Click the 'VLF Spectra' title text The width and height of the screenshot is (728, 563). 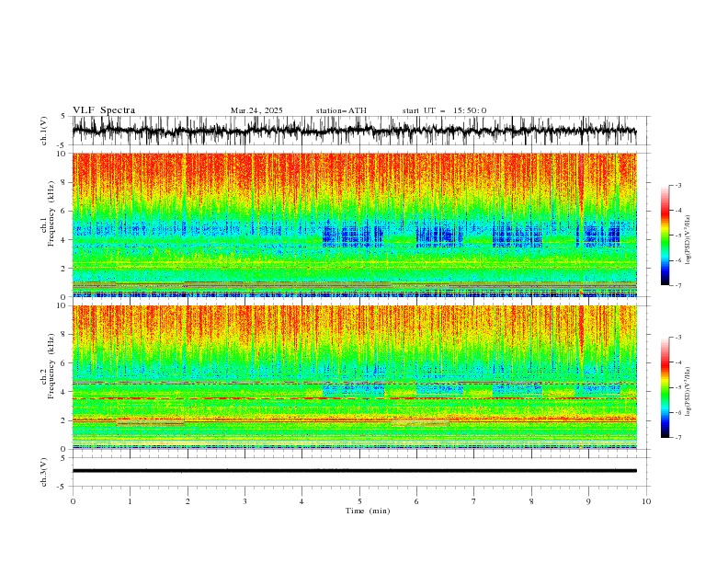104,110
